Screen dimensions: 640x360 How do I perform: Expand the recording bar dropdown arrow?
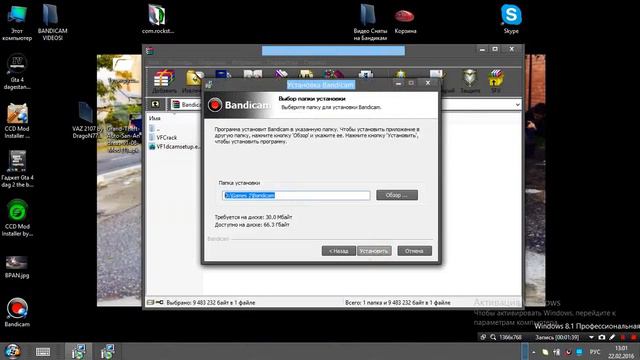(591, 337)
